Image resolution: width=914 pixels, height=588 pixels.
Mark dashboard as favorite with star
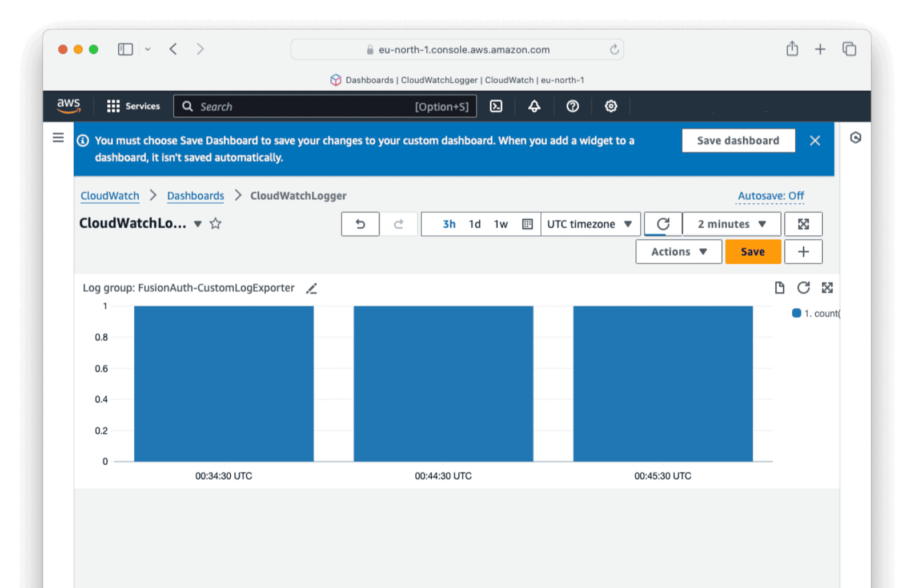[215, 224]
